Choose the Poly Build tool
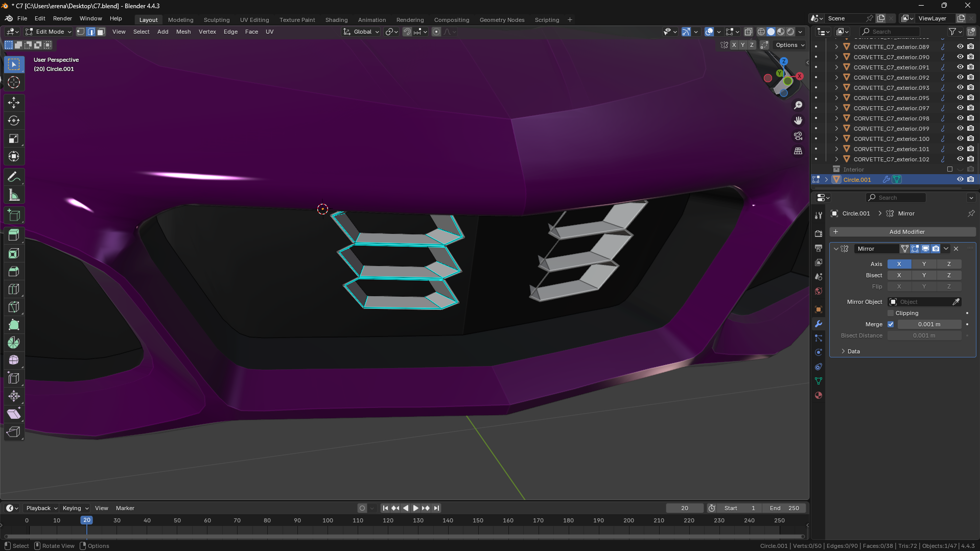Screen dimensions: 980x551 (14, 325)
